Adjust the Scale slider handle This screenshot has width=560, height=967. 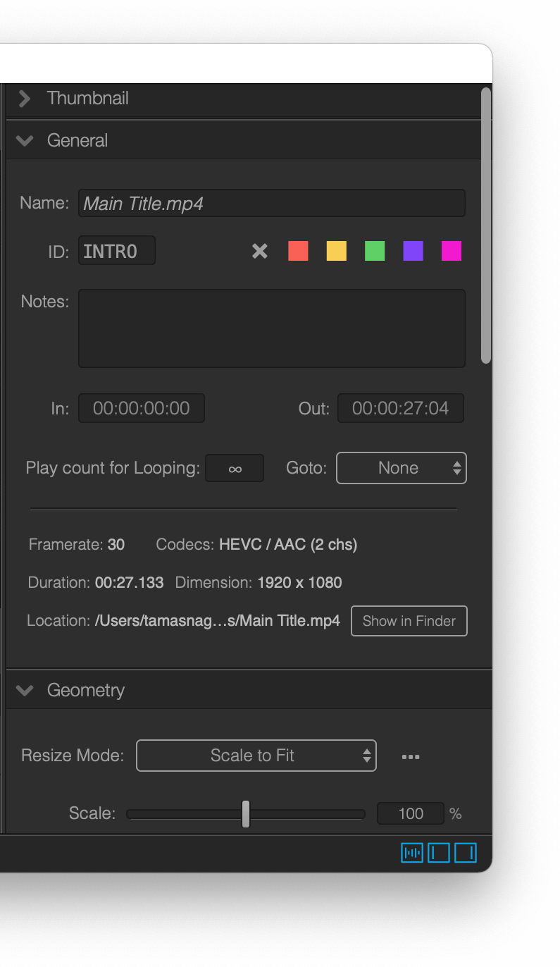(245, 813)
